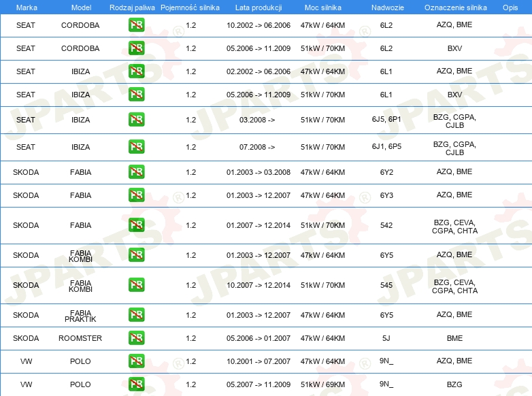The height and width of the screenshot is (396, 532).
Task: Click fuel icon in SKODA FABIA 6Y2 row
Action: click(x=136, y=172)
